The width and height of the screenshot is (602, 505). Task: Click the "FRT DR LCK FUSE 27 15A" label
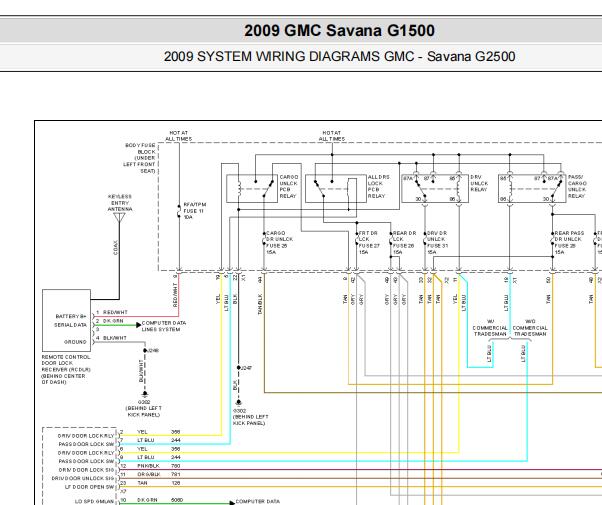(x=369, y=242)
